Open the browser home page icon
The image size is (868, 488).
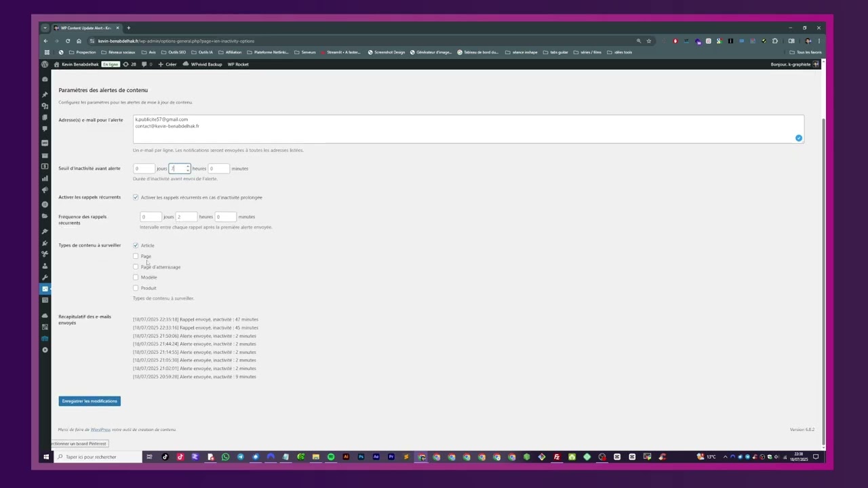[x=79, y=41]
